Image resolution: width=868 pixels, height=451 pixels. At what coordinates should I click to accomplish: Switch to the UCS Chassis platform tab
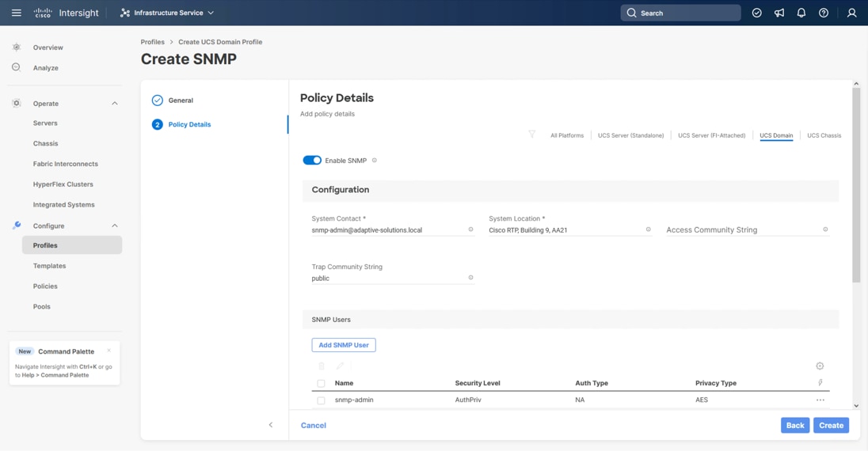(824, 135)
